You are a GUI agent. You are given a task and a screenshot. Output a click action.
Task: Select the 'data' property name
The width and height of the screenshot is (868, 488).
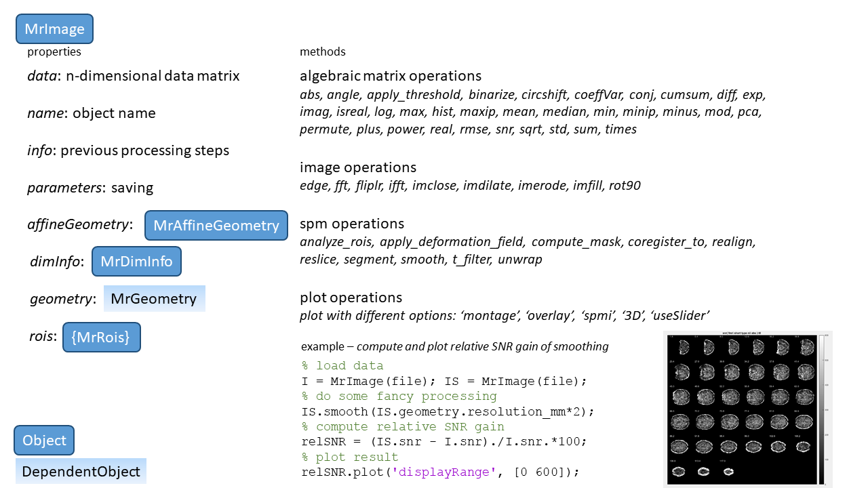(x=42, y=76)
